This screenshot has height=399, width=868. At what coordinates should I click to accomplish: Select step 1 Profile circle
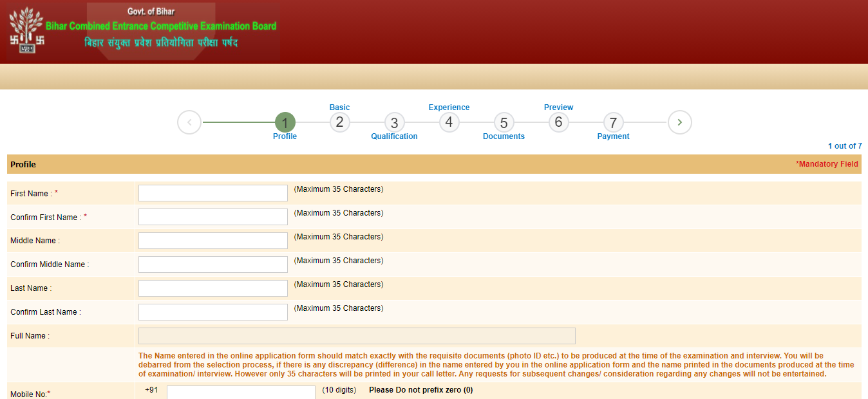tap(285, 122)
